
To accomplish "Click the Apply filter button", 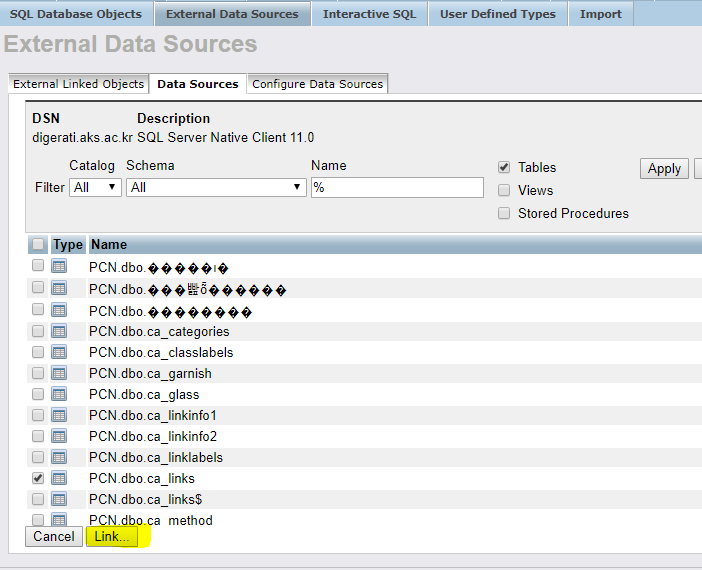I will pyautogui.click(x=664, y=169).
